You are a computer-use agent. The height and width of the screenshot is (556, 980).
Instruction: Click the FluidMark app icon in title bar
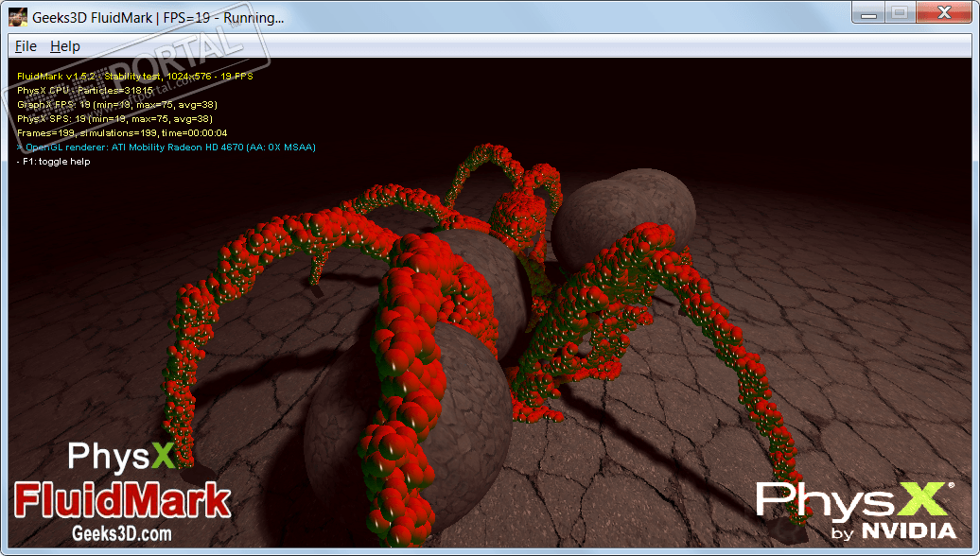[x=17, y=17]
